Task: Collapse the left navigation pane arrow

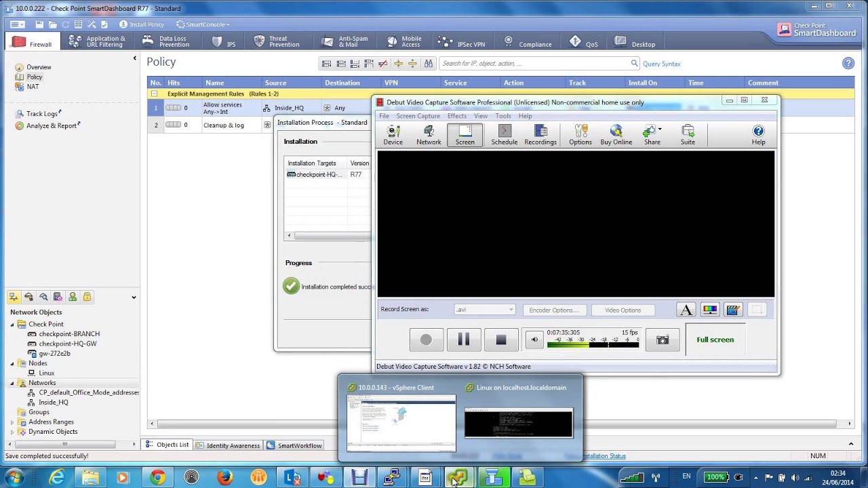Action: pos(134,59)
